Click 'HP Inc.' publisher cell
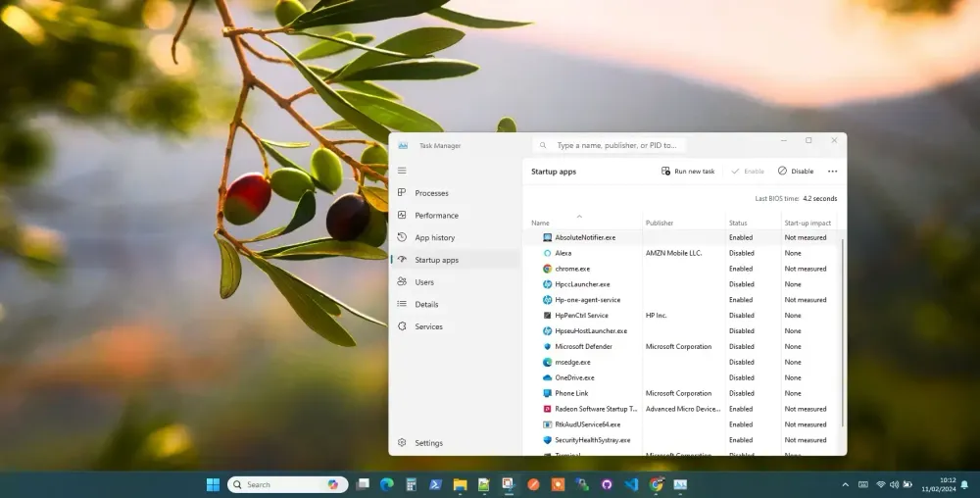The height and width of the screenshot is (498, 980). [657, 316]
